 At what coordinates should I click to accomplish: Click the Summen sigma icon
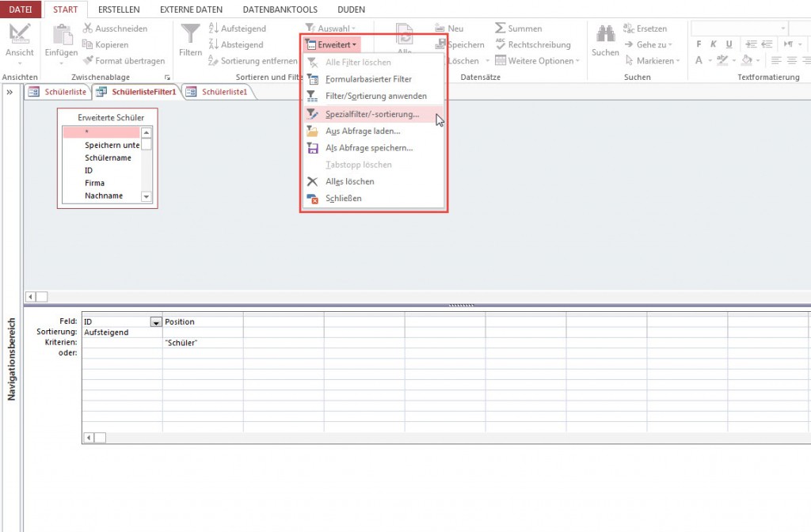tap(501, 28)
